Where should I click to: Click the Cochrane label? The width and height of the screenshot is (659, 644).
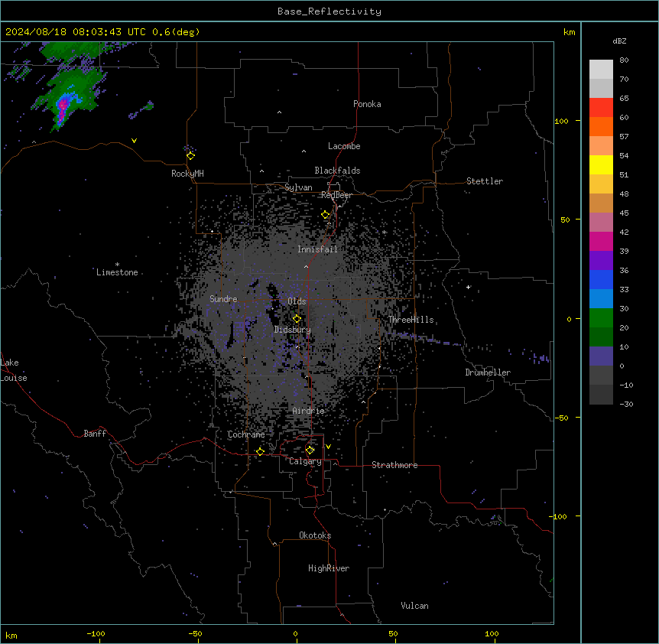pos(246,434)
